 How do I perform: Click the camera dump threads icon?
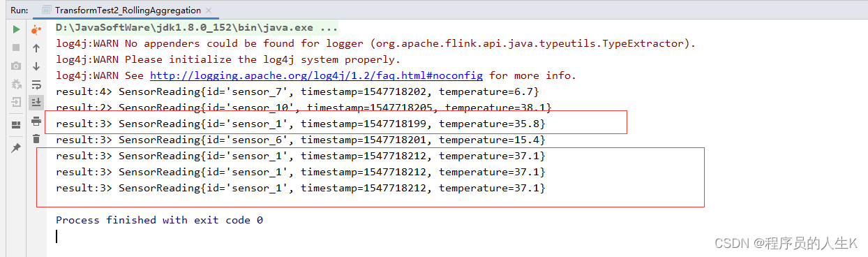coord(16,66)
